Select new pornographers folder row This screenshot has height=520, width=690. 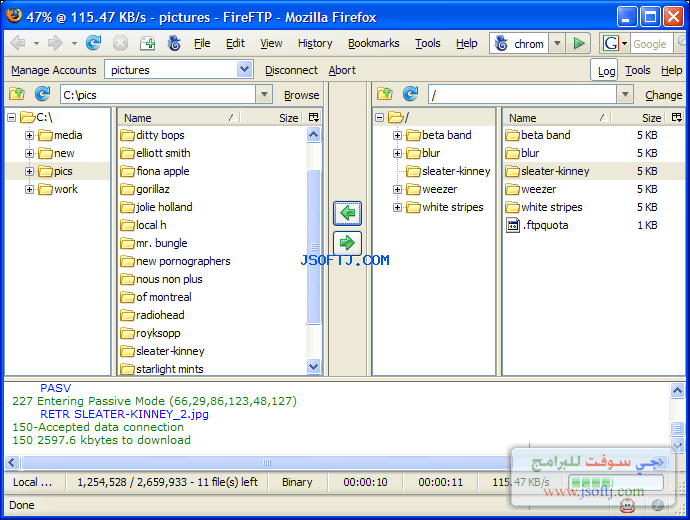pos(212,261)
